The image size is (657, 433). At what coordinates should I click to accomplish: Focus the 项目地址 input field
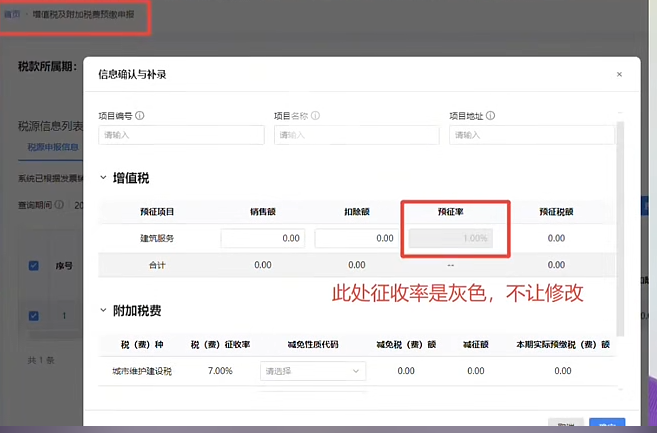[531, 135]
